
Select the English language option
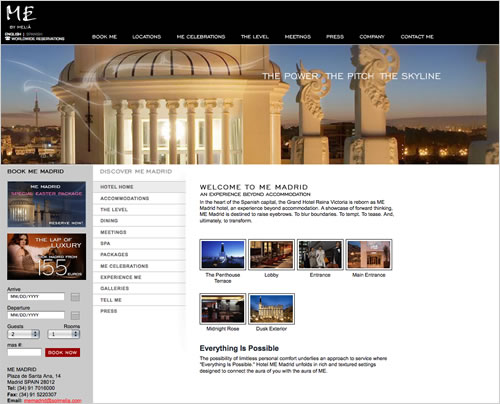click(x=13, y=34)
